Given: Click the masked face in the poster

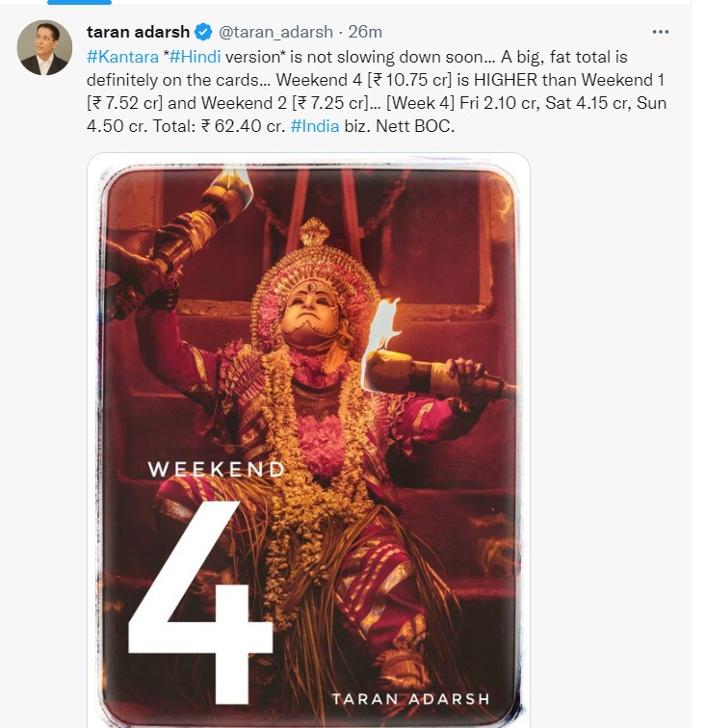Looking at the screenshot, I should pyautogui.click(x=311, y=316).
